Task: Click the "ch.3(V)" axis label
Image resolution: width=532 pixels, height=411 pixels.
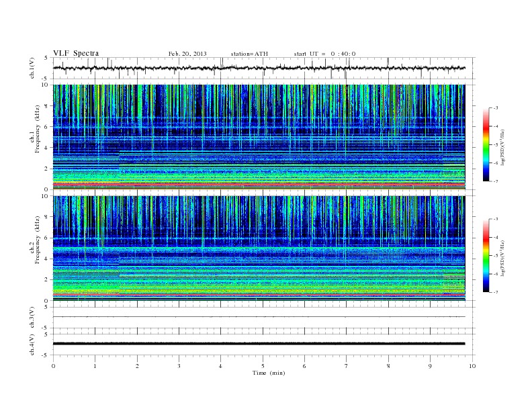Action: click(x=33, y=318)
